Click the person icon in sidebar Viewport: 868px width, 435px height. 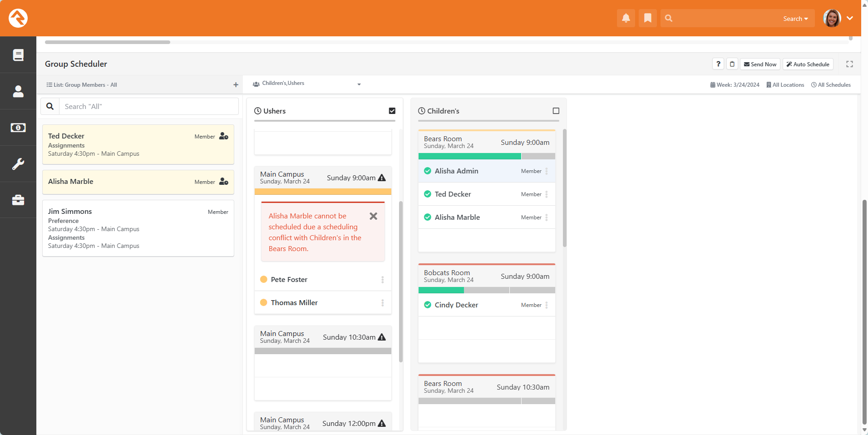[18, 91]
